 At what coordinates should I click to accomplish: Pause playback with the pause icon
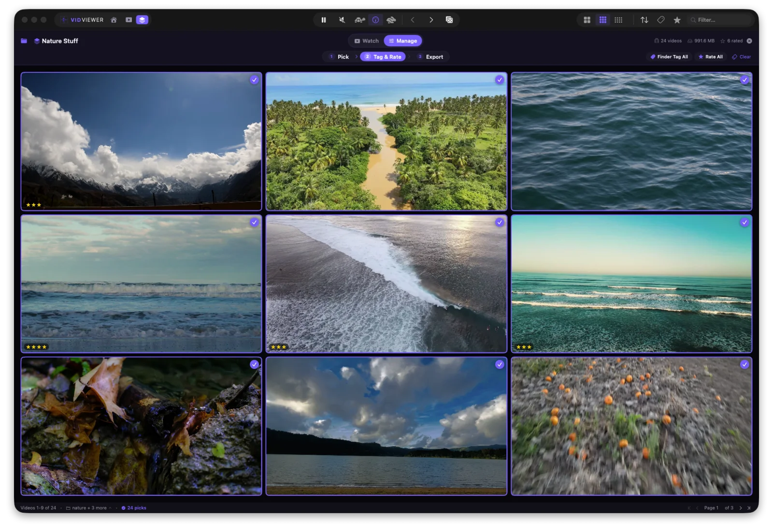pyautogui.click(x=324, y=20)
